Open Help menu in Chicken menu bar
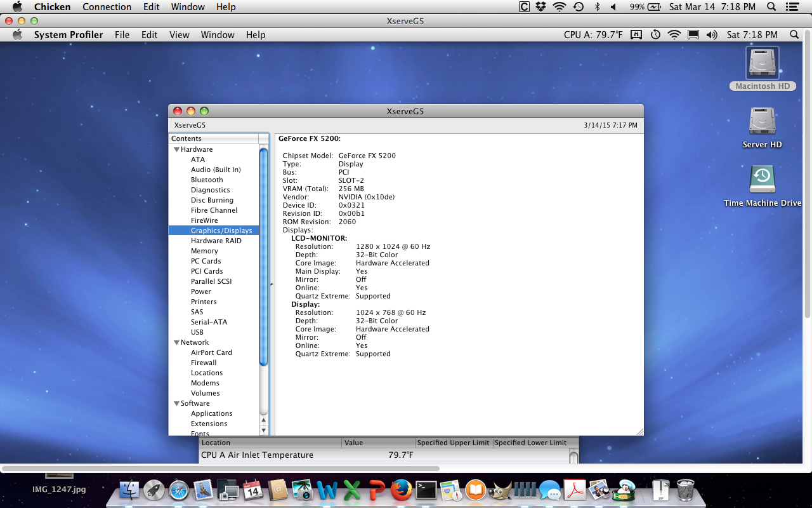The width and height of the screenshot is (812, 508). click(x=226, y=7)
